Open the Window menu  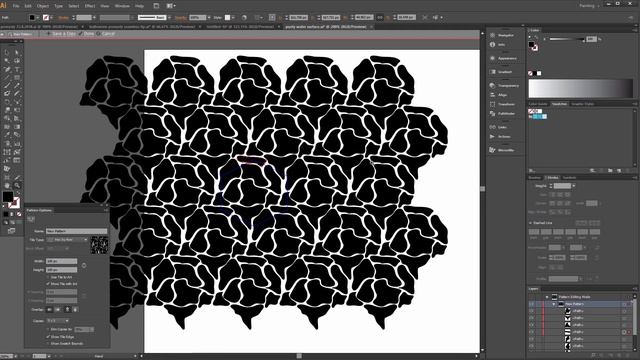click(122, 6)
